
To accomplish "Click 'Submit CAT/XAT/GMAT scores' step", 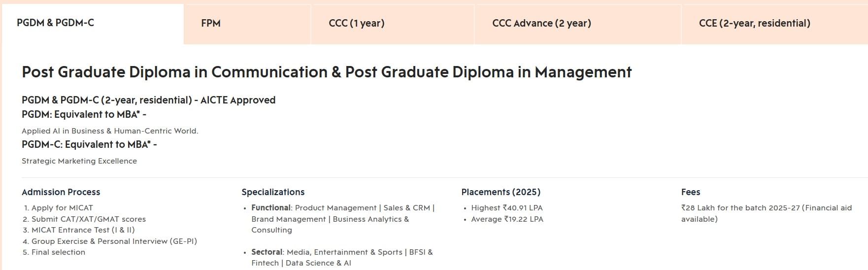I will point(89,219).
